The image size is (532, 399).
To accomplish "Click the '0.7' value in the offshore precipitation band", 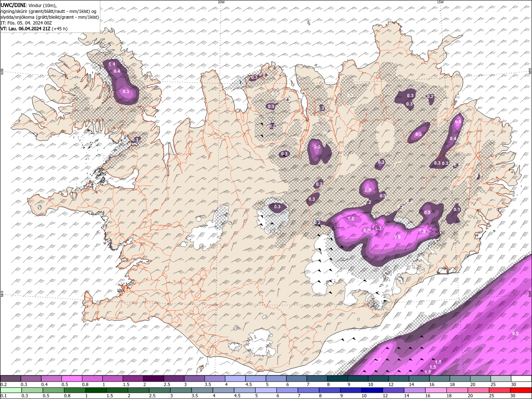I will [378, 360].
